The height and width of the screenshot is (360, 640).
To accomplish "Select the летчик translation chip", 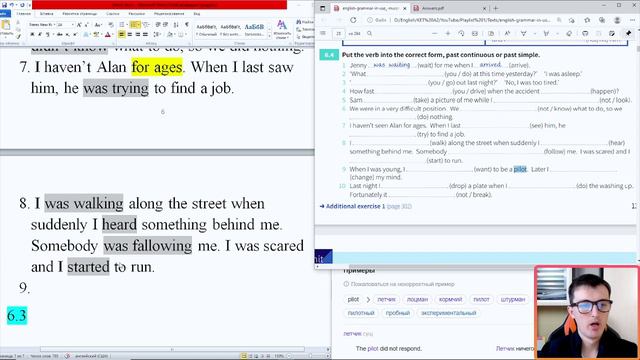I will pyautogui.click(x=386, y=300).
